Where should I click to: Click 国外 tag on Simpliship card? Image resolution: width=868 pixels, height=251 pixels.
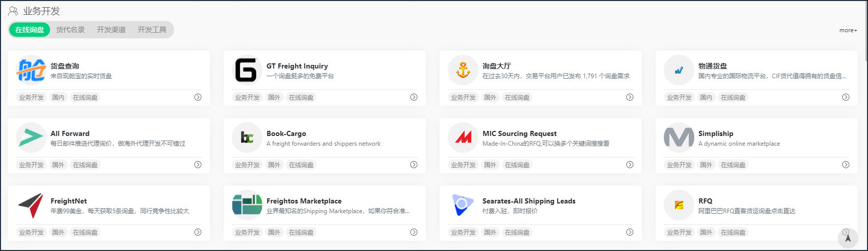706,165
